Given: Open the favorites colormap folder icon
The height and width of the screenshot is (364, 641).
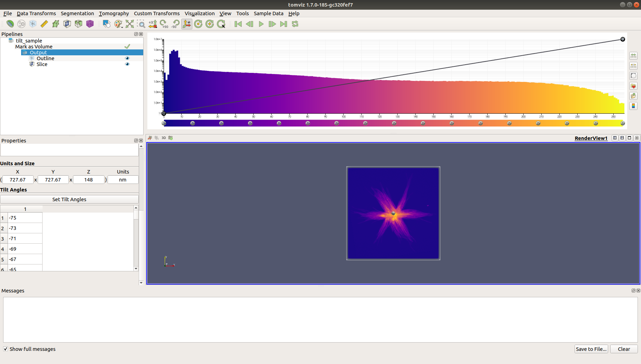Looking at the screenshot, I should [633, 86].
